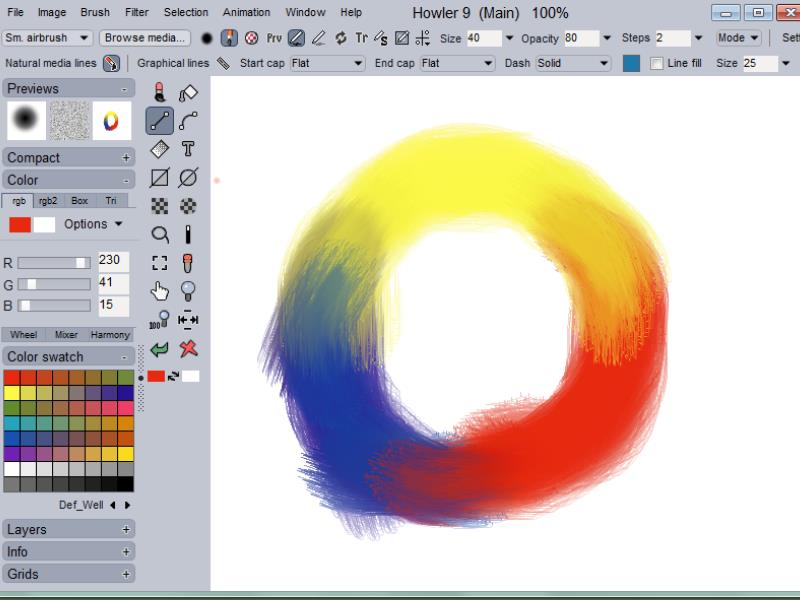Open the Steps dropdown arrow

(698, 38)
